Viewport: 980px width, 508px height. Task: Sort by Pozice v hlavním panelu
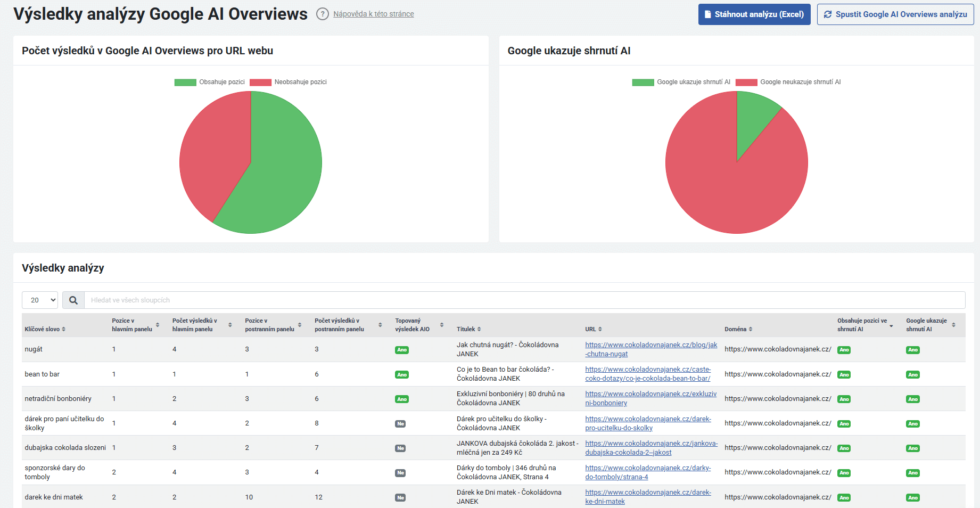click(x=158, y=325)
